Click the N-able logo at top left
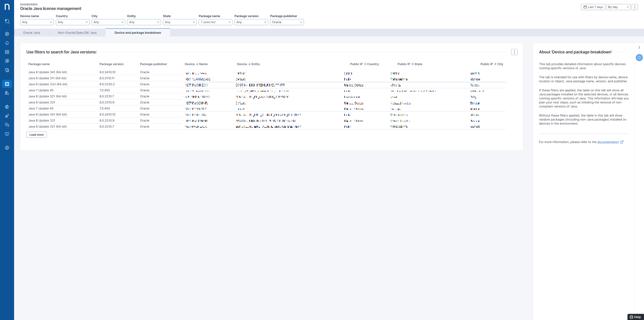 point(7,7)
